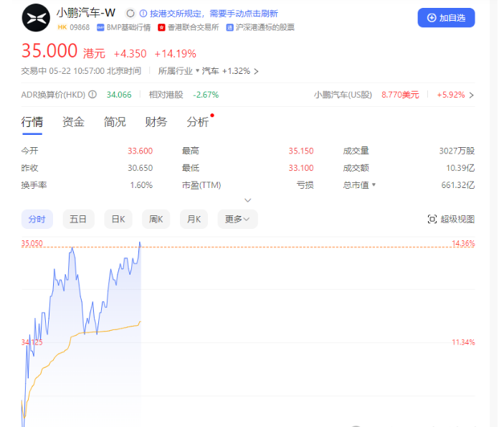
Task: Click the 沪深港通标的股票 badge icon
Action: (229, 28)
